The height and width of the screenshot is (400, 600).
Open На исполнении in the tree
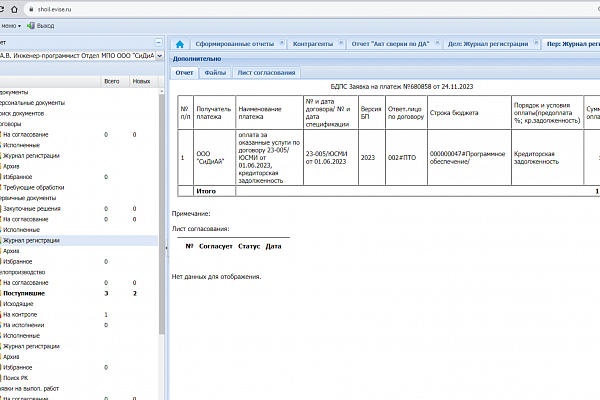pos(24,325)
